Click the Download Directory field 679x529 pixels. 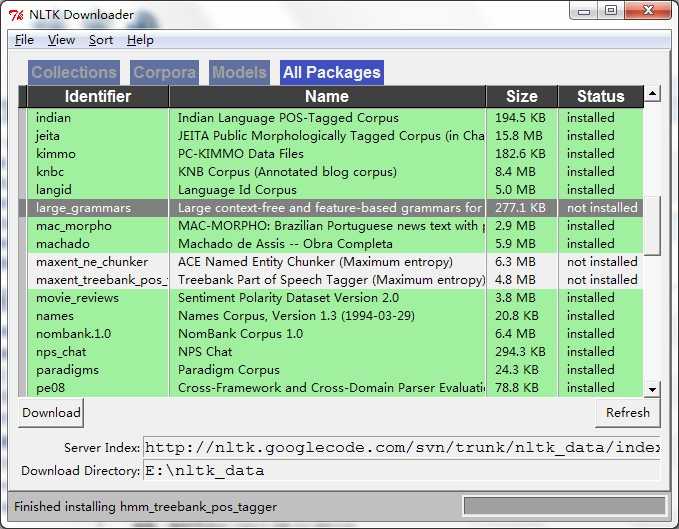401,471
